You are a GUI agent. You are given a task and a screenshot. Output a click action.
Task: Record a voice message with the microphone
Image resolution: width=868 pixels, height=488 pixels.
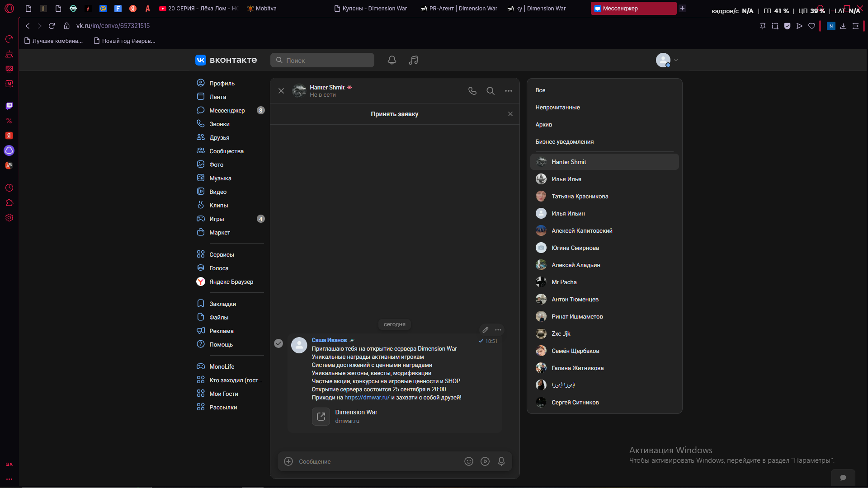501,461
